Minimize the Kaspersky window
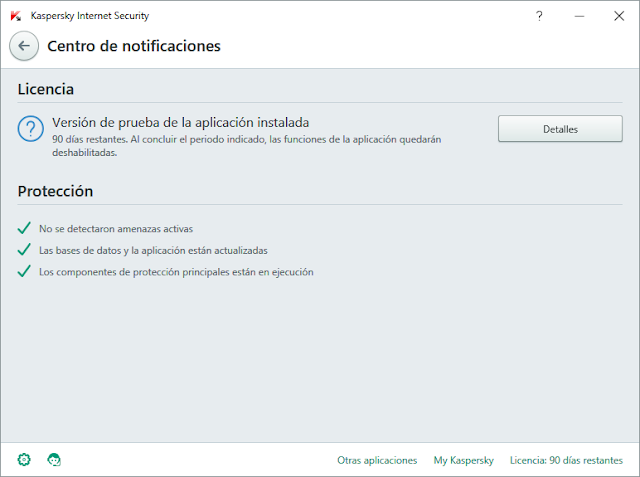Screen dimensions: 640x477 tap(579, 16)
